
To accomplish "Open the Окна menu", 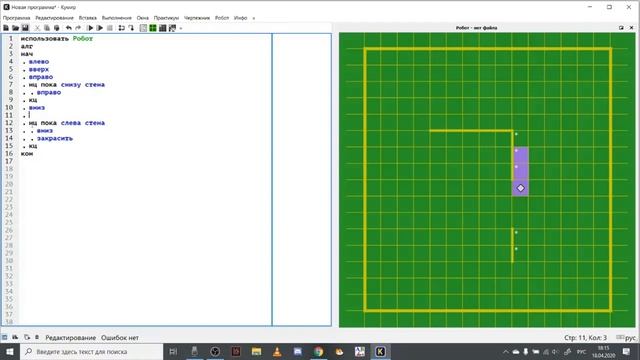I will (x=142, y=18).
